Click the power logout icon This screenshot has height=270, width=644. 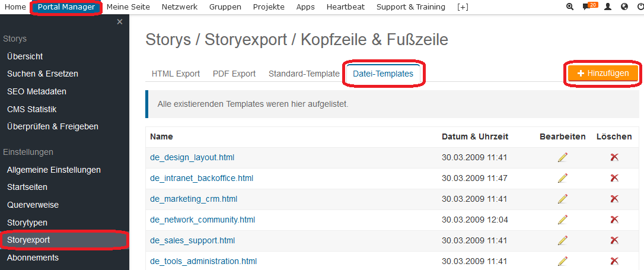(x=640, y=7)
